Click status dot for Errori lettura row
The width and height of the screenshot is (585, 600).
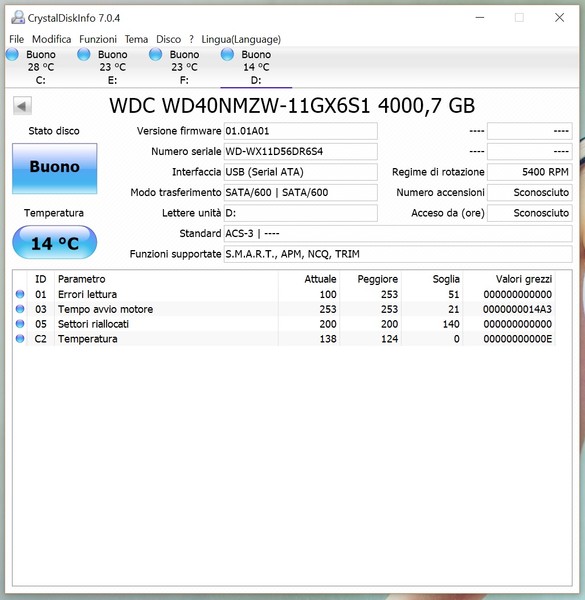point(20,294)
